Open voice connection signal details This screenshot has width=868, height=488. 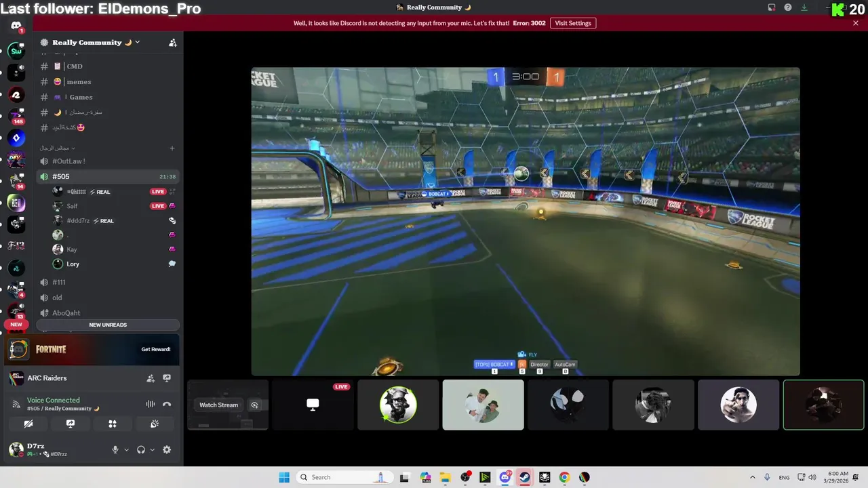(x=16, y=404)
